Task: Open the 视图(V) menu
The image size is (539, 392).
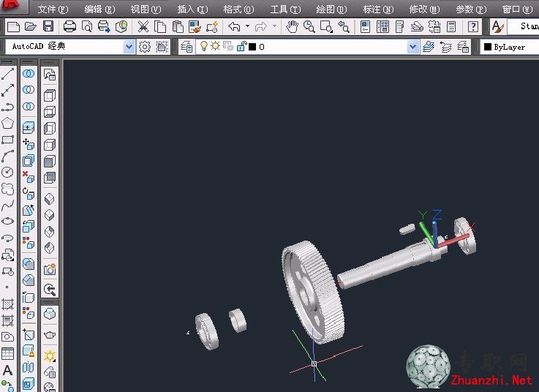Action: (x=146, y=10)
